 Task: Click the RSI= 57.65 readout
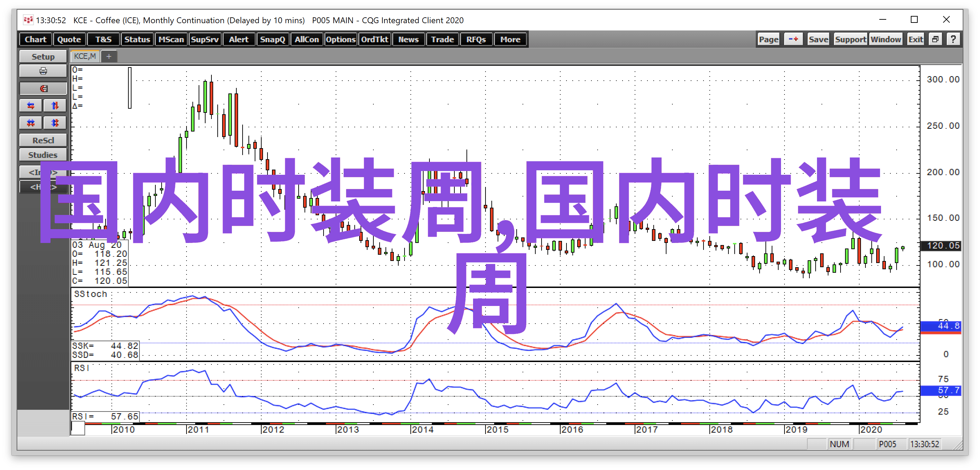tap(106, 417)
